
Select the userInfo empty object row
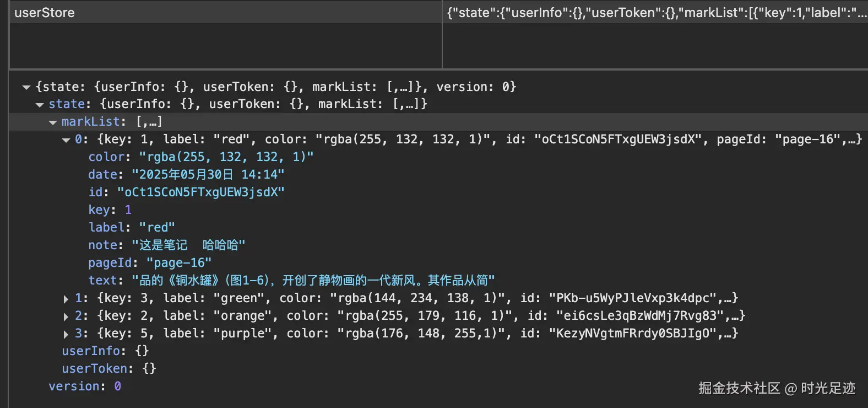click(105, 351)
